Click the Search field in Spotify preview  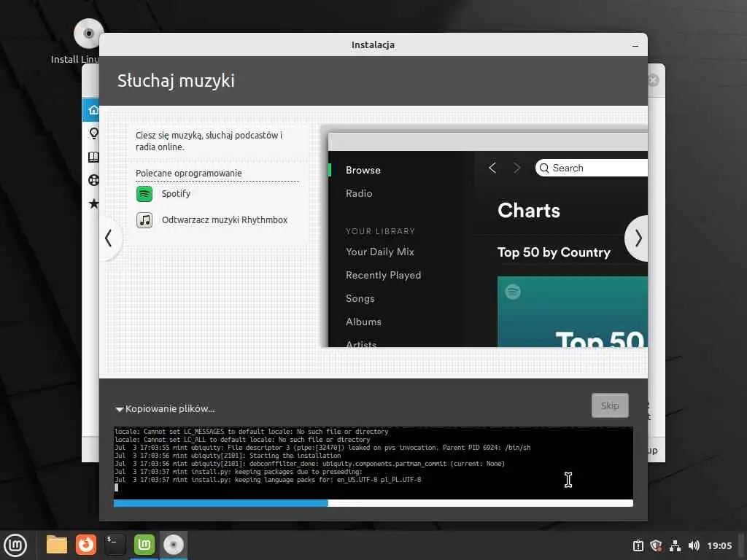pos(591,168)
